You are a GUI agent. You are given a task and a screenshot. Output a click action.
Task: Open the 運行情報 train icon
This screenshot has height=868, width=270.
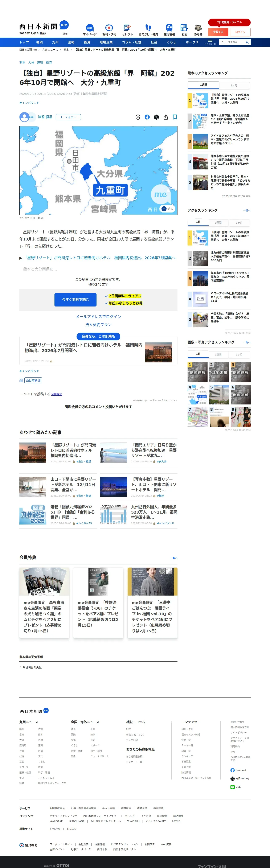coord(169,30)
